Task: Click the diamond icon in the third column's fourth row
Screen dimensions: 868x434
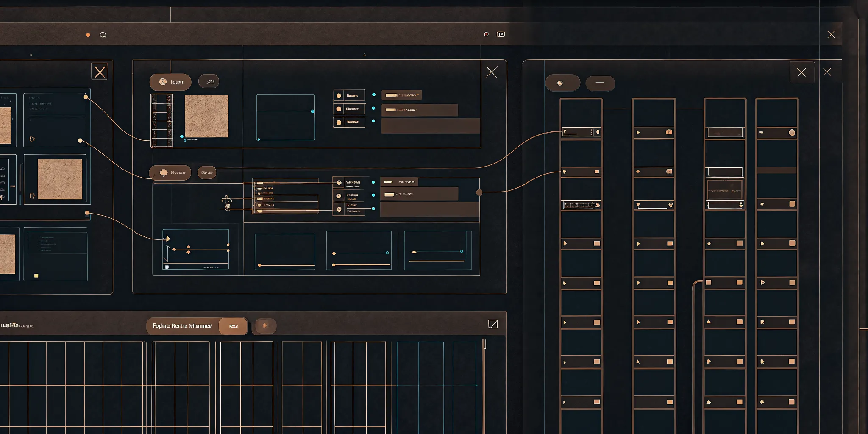Action: [709, 244]
